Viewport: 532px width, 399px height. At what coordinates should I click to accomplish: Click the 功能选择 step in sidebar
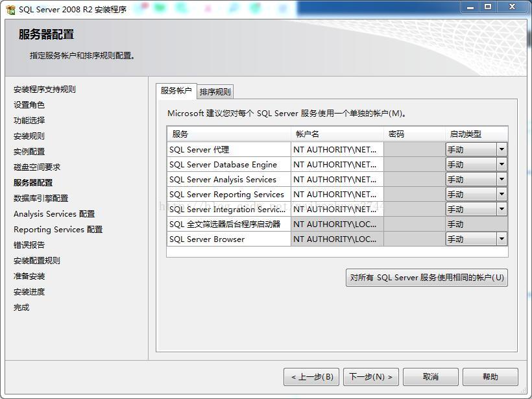coord(29,121)
